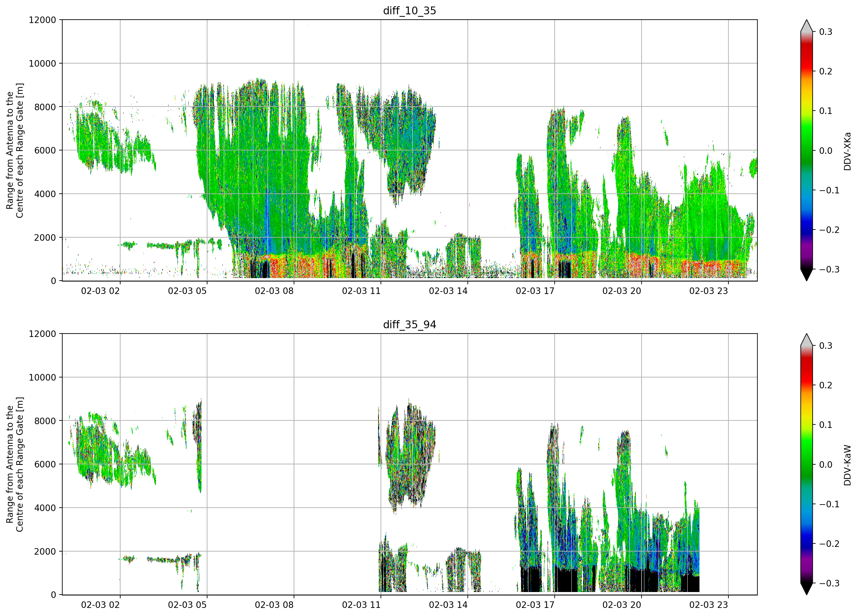Click the −0.1 tick on DDV-KaW colorbar
The width and height of the screenshot is (858, 616).
(829, 505)
